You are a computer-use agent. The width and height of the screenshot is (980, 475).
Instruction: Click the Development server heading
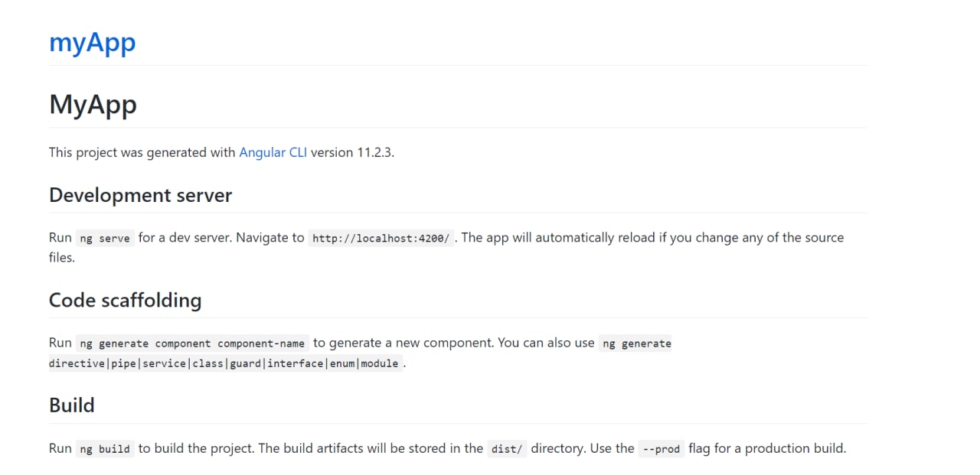click(x=140, y=195)
